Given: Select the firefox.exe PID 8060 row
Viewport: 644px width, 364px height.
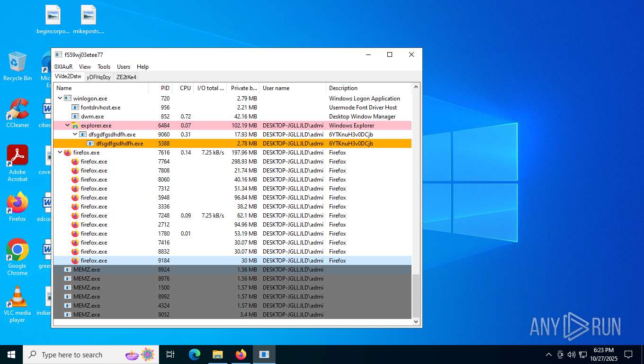Looking at the screenshot, I should 233,180.
